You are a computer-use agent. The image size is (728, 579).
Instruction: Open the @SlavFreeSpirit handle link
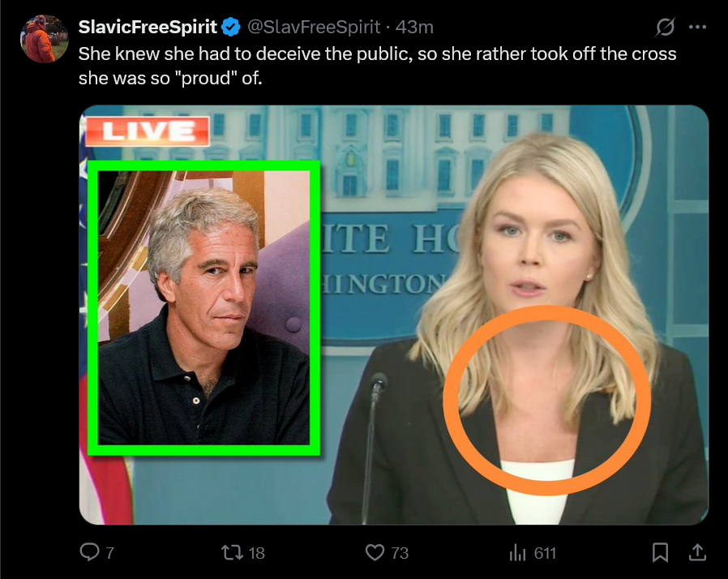tap(314, 27)
